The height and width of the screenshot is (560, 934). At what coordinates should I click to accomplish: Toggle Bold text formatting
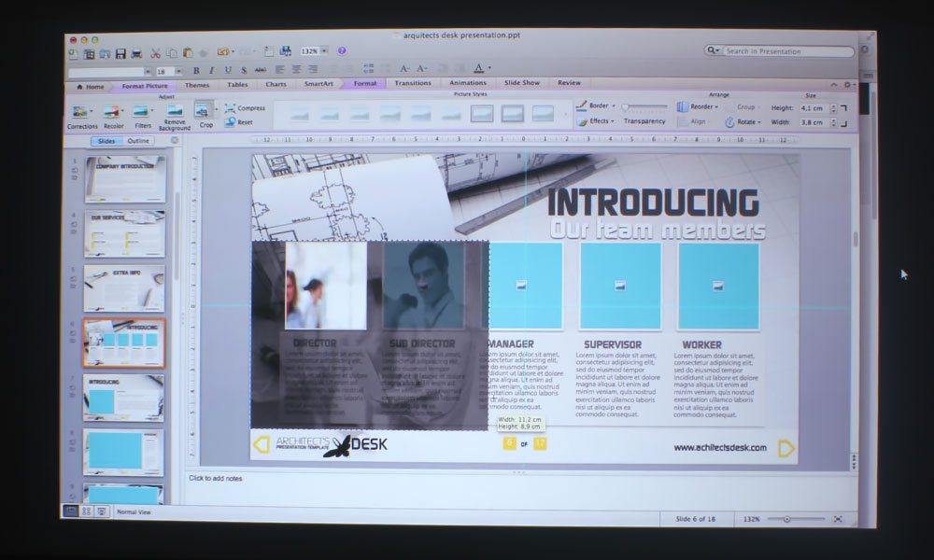(196, 70)
